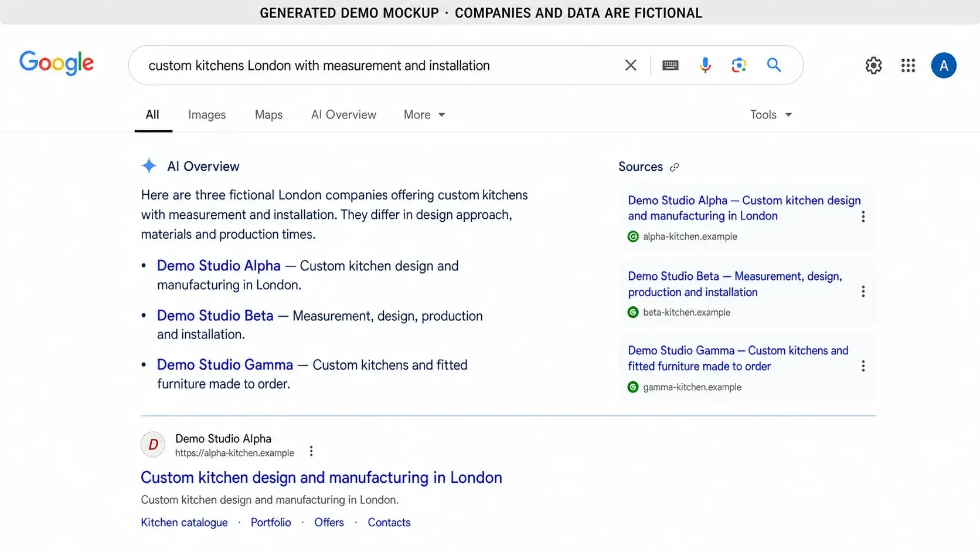Open the Portfolio sitelink

pyautogui.click(x=271, y=523)
